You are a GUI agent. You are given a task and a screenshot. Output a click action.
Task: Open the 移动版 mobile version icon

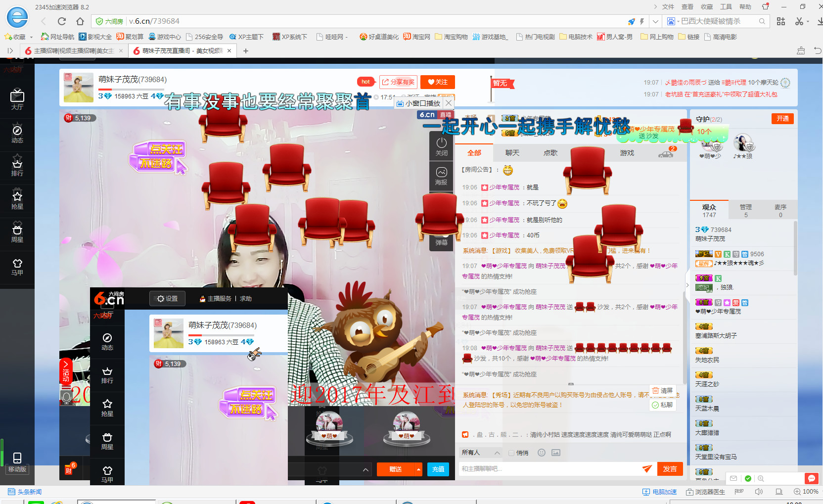click(17, 462)
